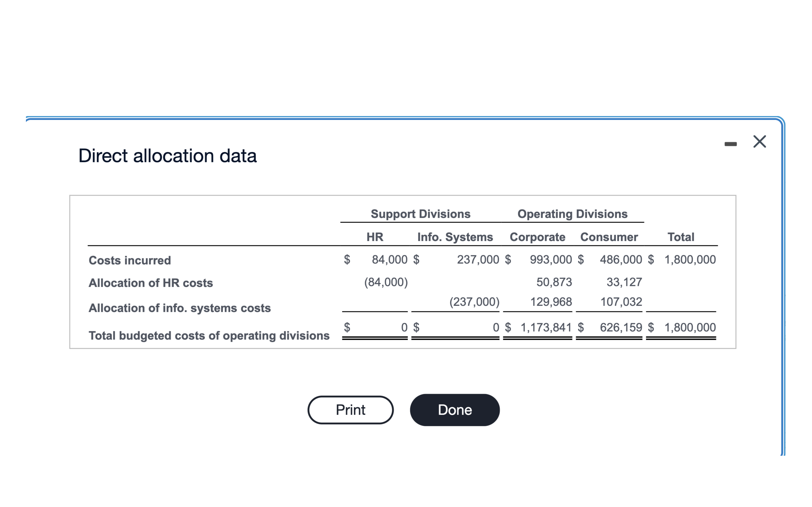The height and width of the screenshot is (507, 812).
Task: Click the 1,800,000 total costs value
Action: point(690,259)
